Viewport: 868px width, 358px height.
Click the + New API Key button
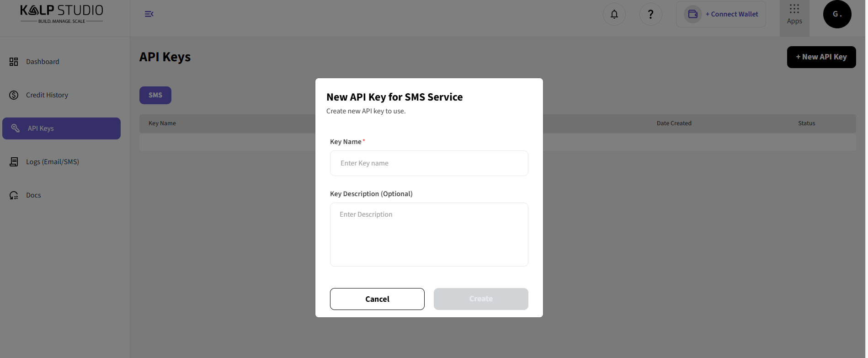821,57
